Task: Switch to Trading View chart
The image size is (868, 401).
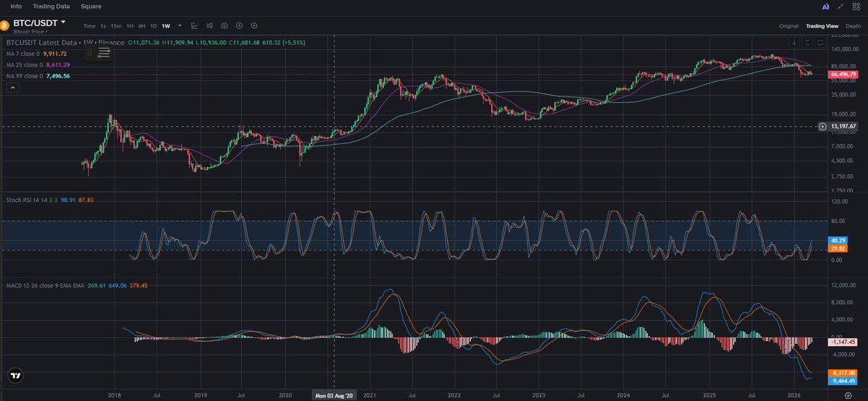Action: tap(822, 26)
